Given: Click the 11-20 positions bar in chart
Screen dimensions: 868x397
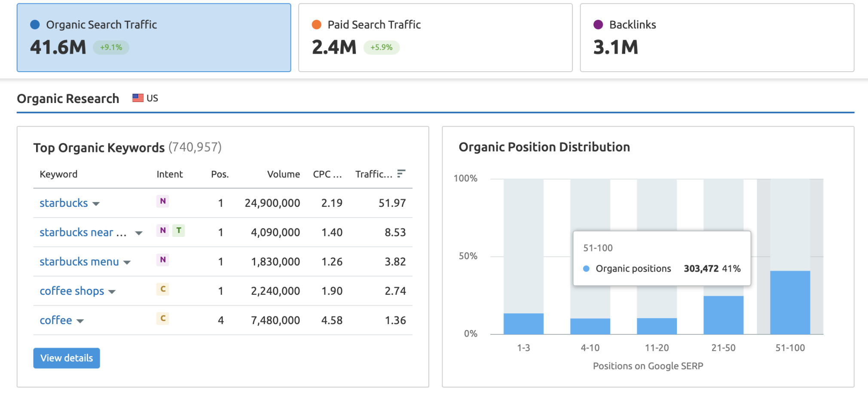Looking at the screenshot, I should 657,326.
